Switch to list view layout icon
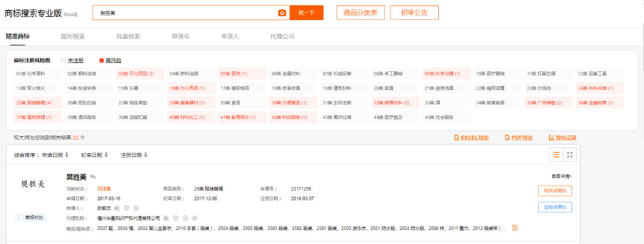The height and width of the screenshot is (244, 644). (x=556, y=155)
